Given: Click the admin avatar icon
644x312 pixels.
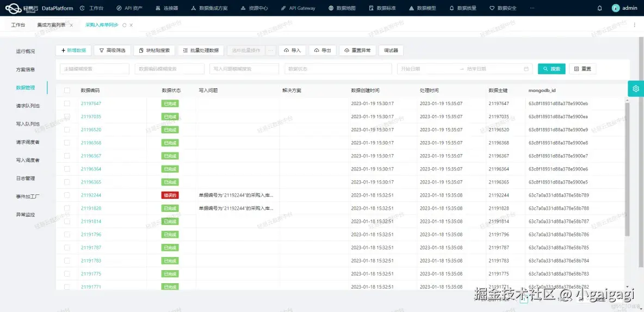Looking at the screenshot, I should pos(615,8).
